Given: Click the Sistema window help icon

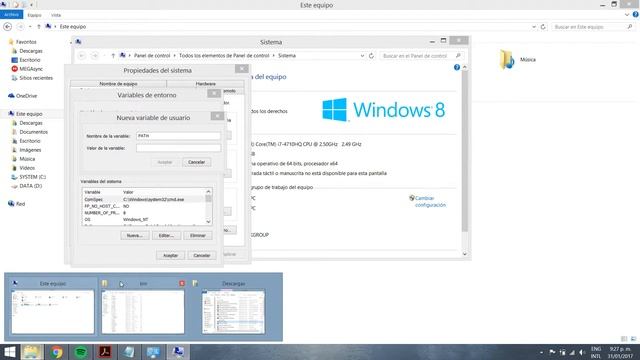Looking at the screenshot, I should [x=457, y=67].
